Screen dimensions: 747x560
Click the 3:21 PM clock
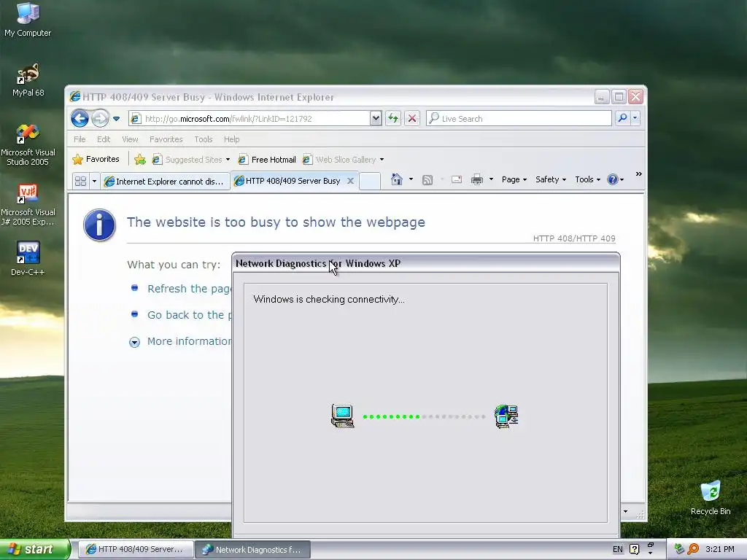point(719,549)
